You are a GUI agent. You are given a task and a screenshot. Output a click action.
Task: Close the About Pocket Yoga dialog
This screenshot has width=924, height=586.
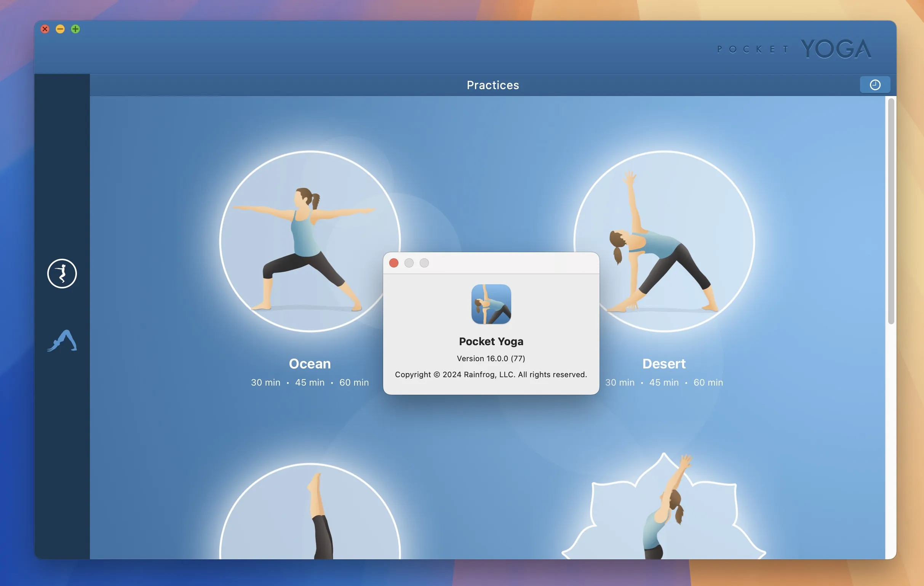click(394, 263)
